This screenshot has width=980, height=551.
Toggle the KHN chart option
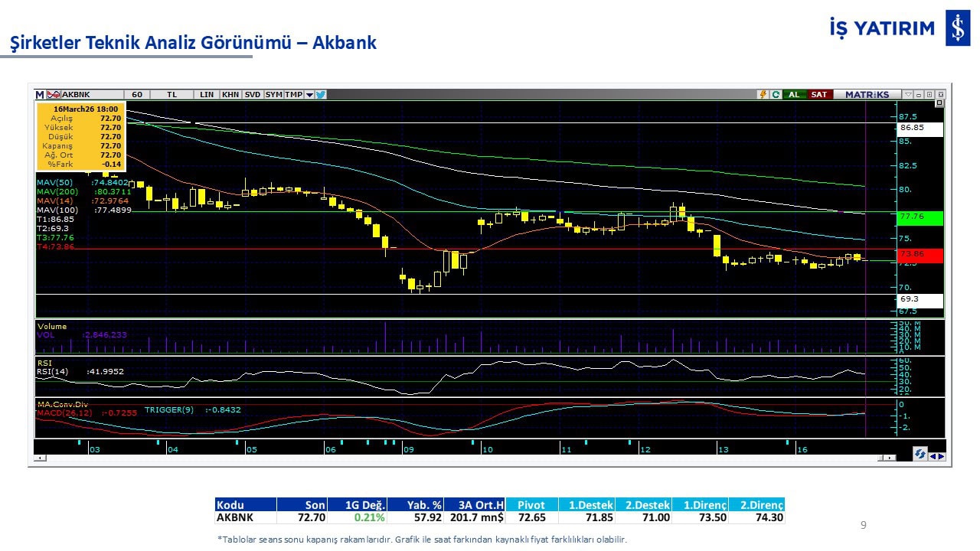click(230, 95)
